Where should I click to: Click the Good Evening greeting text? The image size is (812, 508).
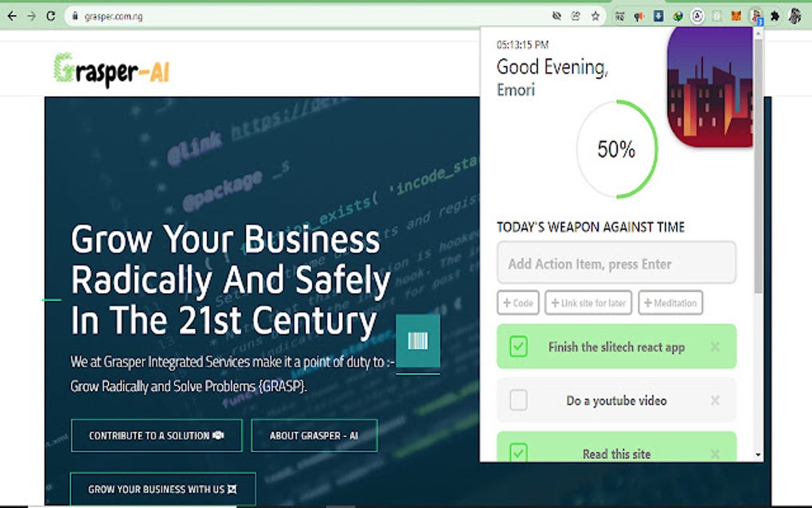click(x=552, y=68)
